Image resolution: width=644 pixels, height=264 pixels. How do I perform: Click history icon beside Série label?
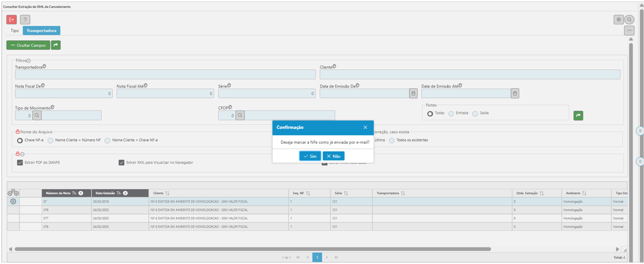click(x=230, y=85)
